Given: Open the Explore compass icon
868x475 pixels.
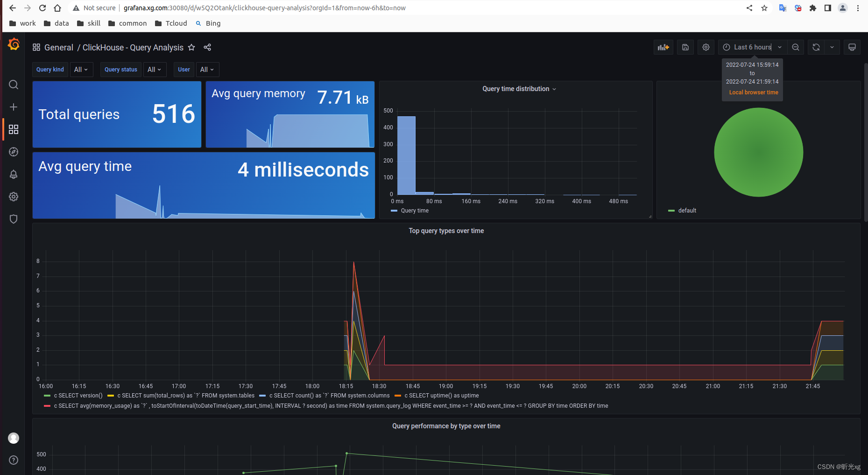Looking at the screenshot, I should pos(14,152).
